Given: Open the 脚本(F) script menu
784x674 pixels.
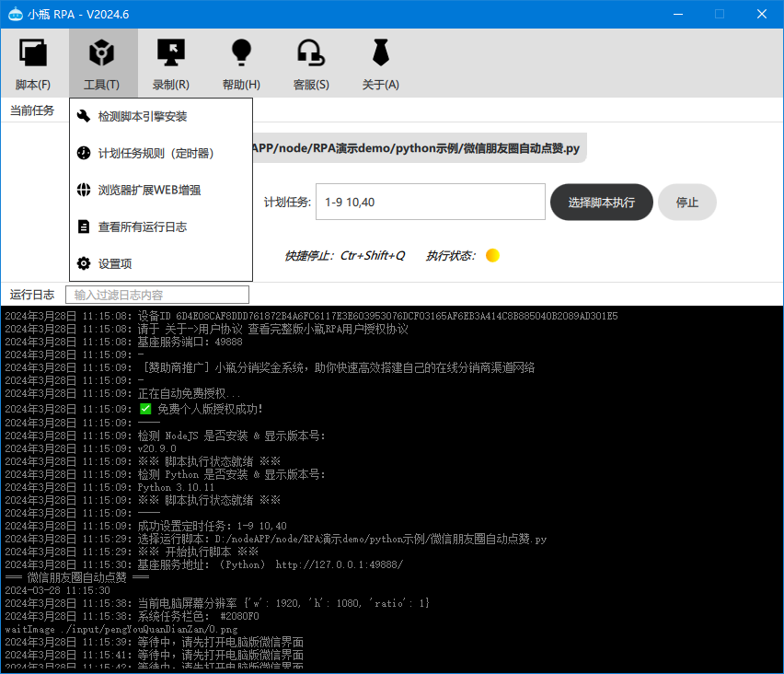Looking at the screenshot, I should (x=33, y=64).
